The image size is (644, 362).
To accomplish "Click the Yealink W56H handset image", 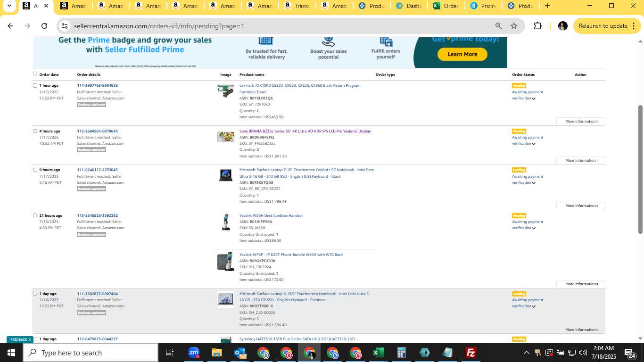I will (x=226, y=222).
